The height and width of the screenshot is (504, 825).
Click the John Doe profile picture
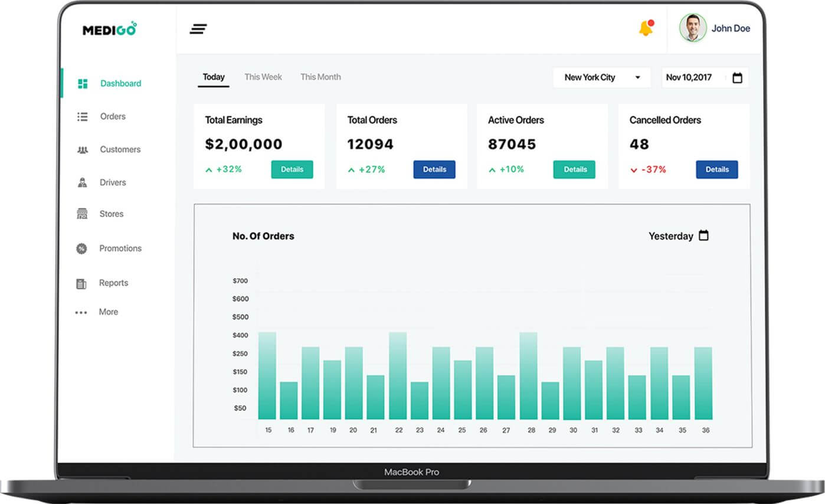692,28
